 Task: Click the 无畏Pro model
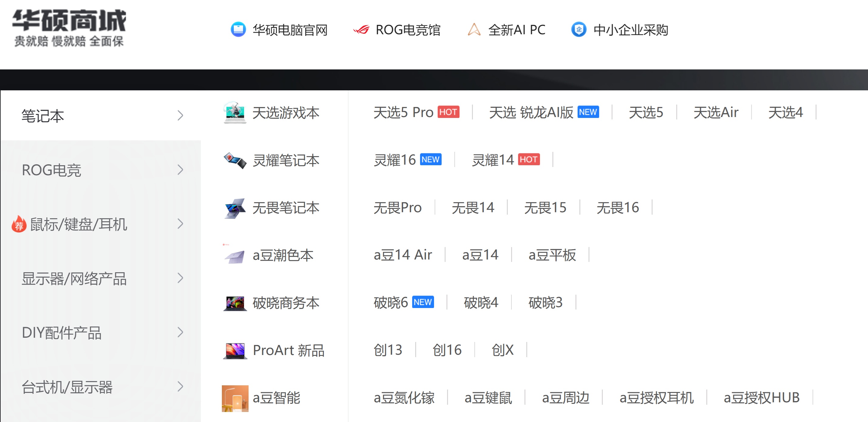tap(398, 207)
